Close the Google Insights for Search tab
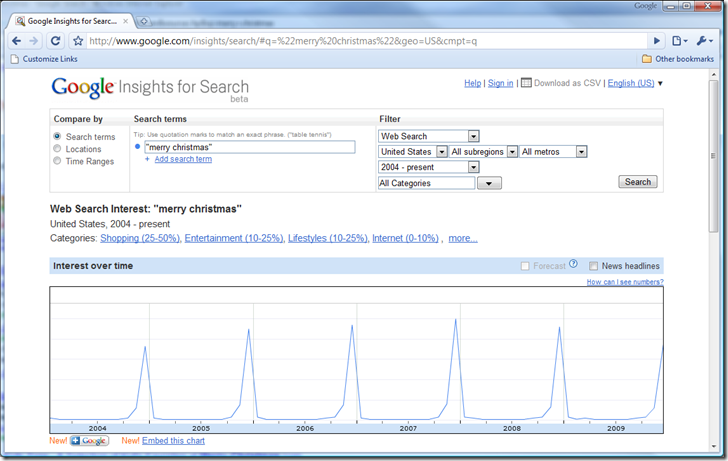The width and height of the screenshot is (728, 461). coord(125,21)
